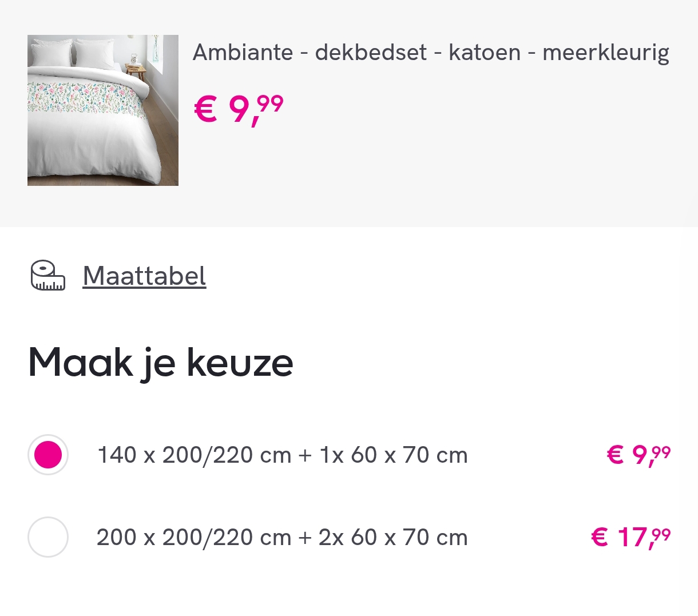Deselect the currently chosen pink radio button

tap(48, 455)
